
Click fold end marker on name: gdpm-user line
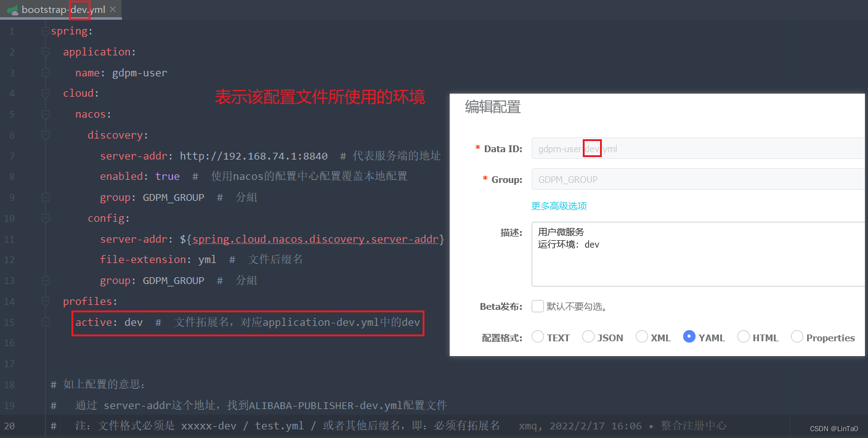tap(45, 73)
